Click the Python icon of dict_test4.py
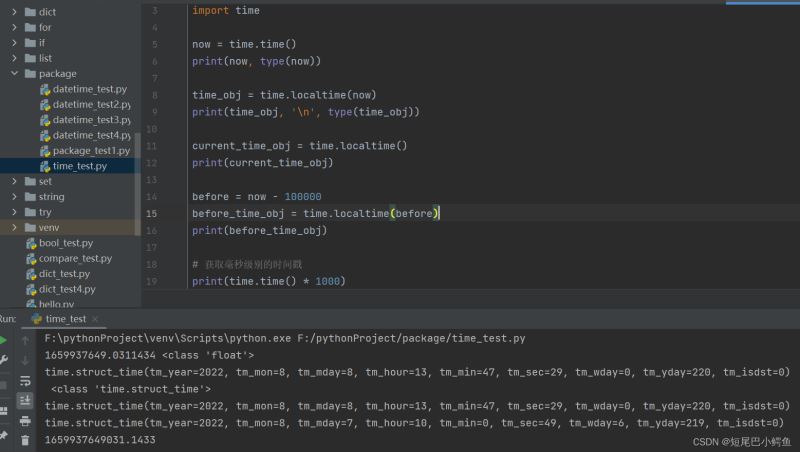The image size is (800, 452). click(31, 289)
